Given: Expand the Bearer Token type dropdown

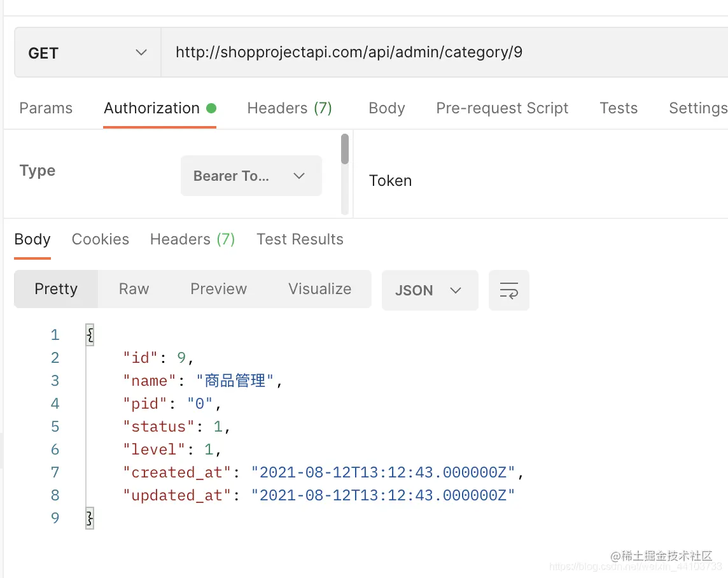Looking at the screenshot, I should [251, 176].
